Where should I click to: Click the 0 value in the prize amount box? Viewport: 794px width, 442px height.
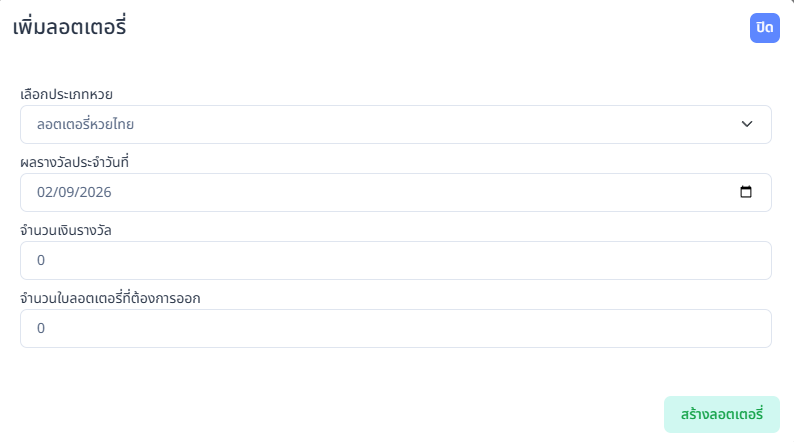(x=41, y=260)
